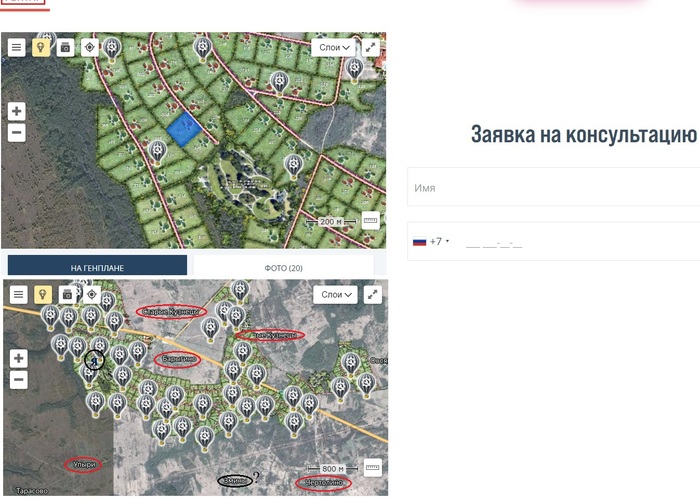The width and height of the screenshot is (700, 500).
Task: Click the locate-me target icon on upper map
Action: [x=90, y=47]
